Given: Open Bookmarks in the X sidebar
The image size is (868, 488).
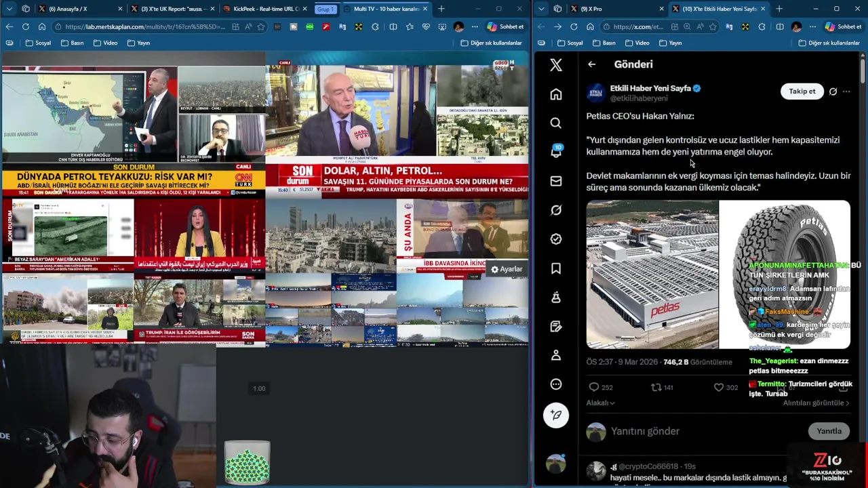Looking at the screenshot, I should [x=556, y=268].
